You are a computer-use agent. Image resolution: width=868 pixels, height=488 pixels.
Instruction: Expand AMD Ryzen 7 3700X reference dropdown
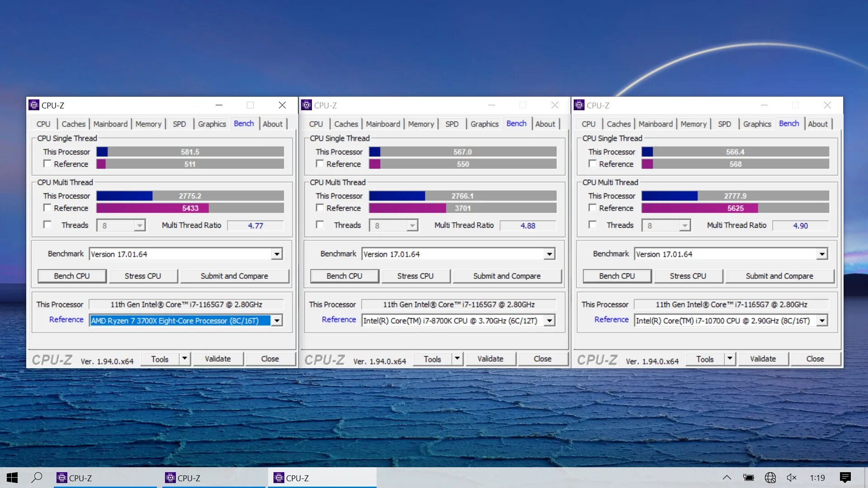coord(277,320)
